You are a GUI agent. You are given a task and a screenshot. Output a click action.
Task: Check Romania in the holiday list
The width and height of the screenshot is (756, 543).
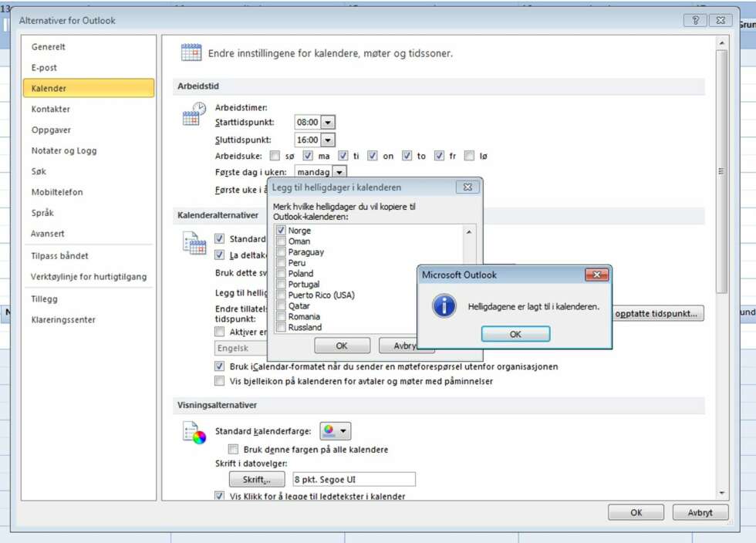point(281,316)
